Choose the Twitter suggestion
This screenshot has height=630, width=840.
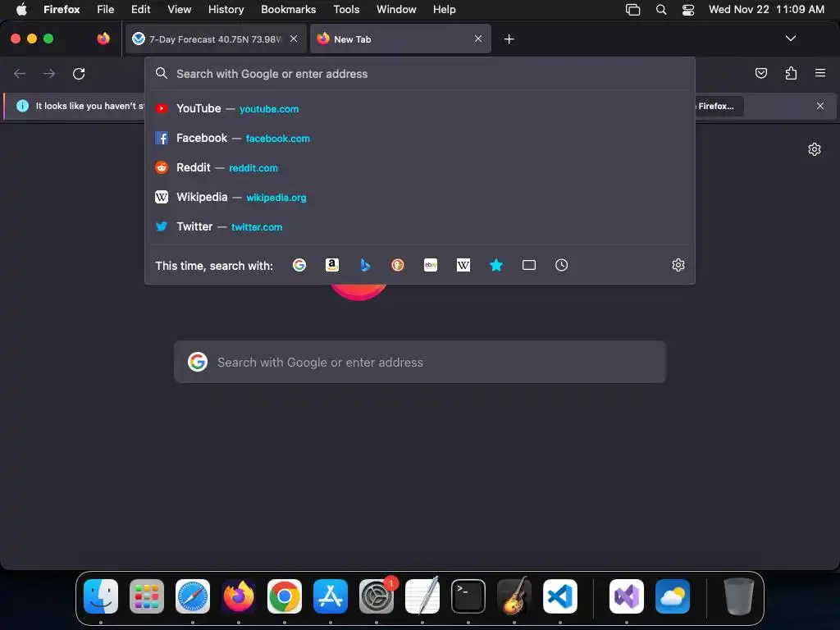coord(420,226)
